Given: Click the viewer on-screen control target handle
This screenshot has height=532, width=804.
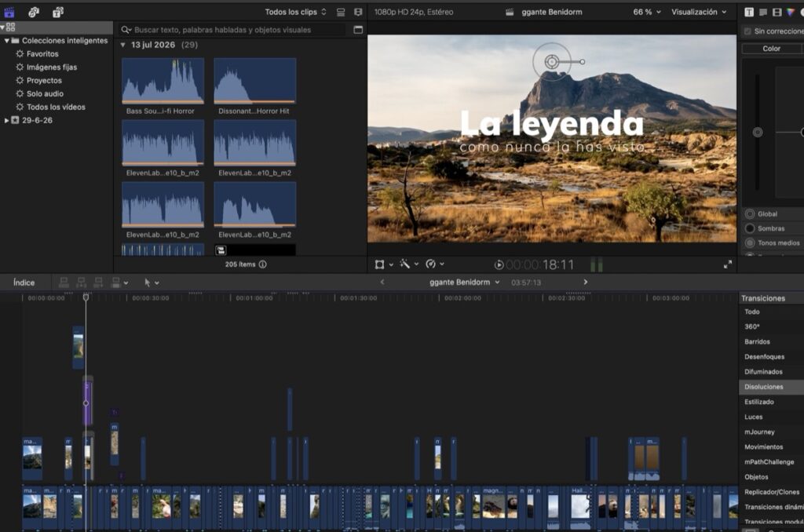Looking at the screenshot, I should 552,62.
